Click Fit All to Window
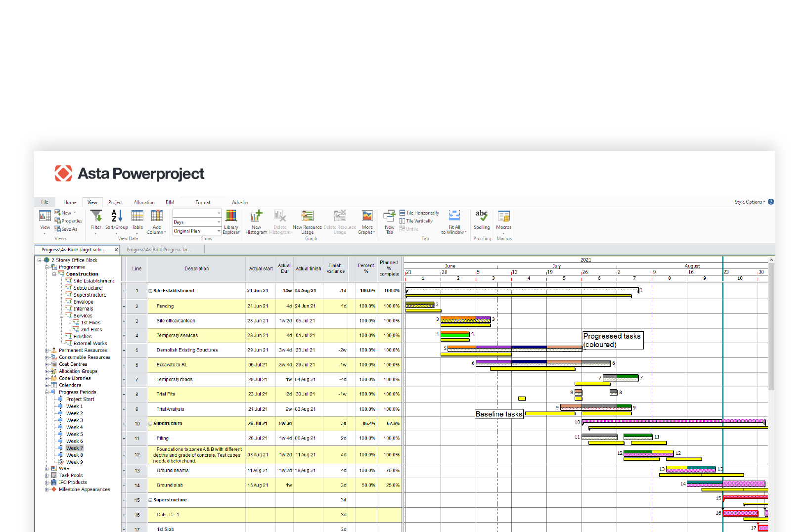The width and height of the screenshot is (809, 532). (x=454, y=222)
